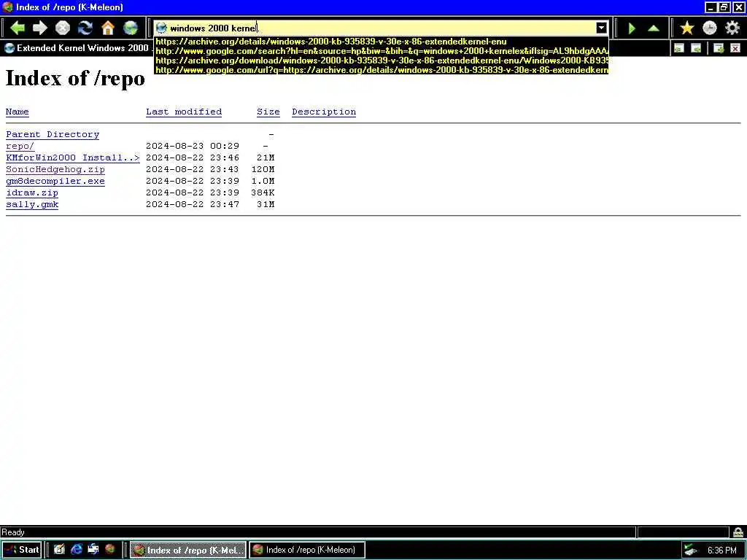The image size is (747, 560).
Task: Click the K-Meleon title bar icon
Action: coord(7,7)
